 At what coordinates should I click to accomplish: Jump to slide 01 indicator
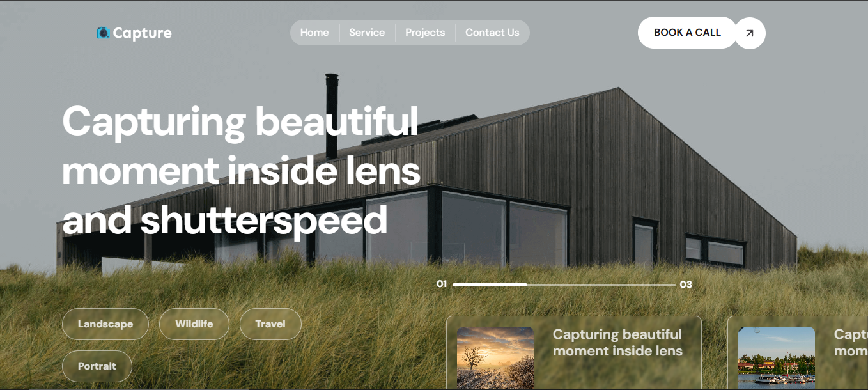(x=442, y=284)
